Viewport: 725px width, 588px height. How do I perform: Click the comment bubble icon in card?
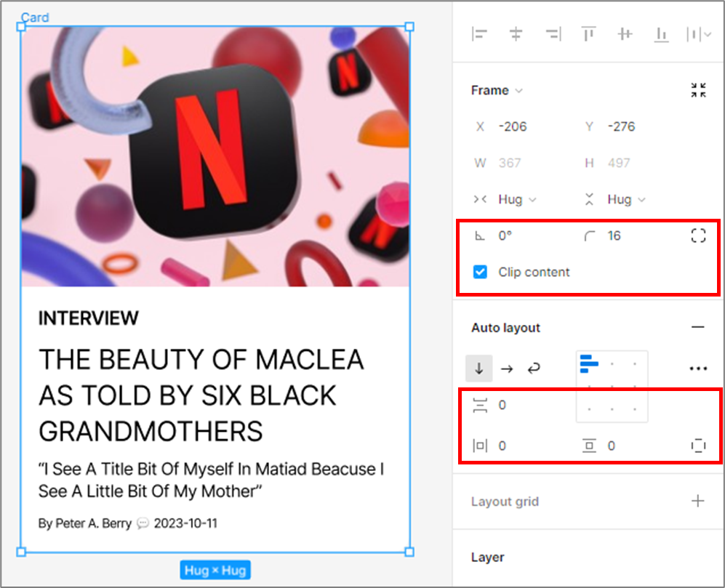click(143, 523)
